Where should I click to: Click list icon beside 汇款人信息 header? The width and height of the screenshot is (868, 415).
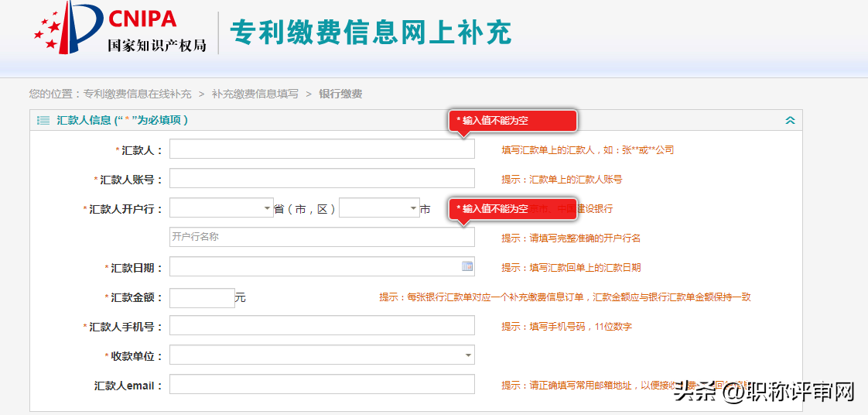[43, 120]
